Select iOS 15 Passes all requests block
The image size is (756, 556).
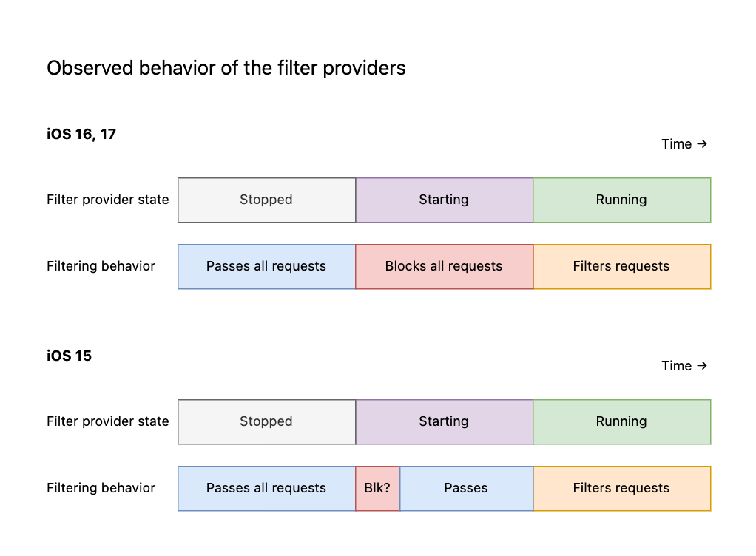pos(266,488)
